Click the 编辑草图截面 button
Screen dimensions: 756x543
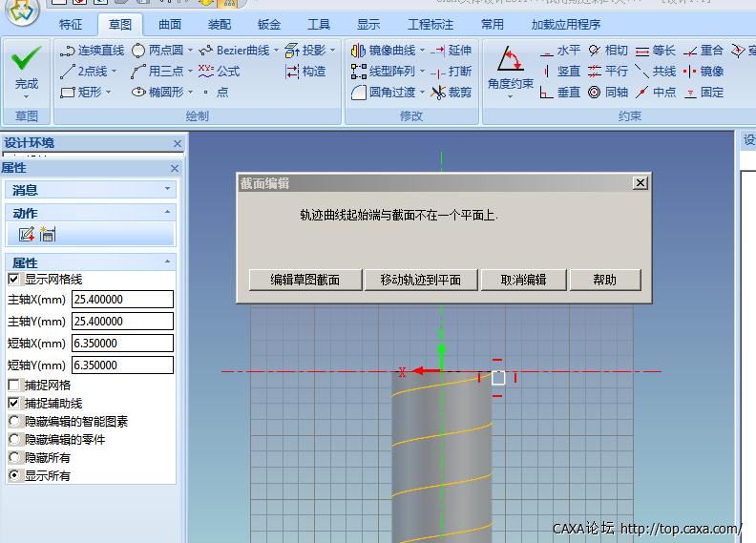click(304, 280)
